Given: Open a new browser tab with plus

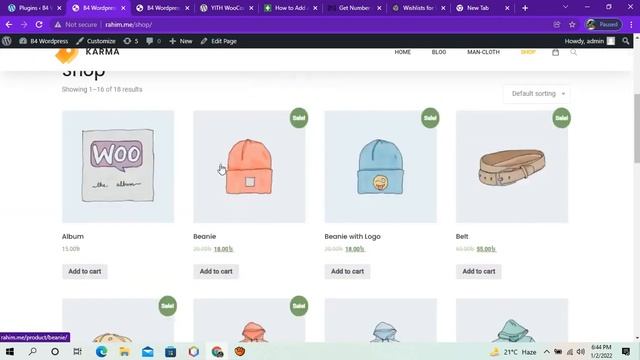Looking at the screenshot, I should tap(525, 8).
